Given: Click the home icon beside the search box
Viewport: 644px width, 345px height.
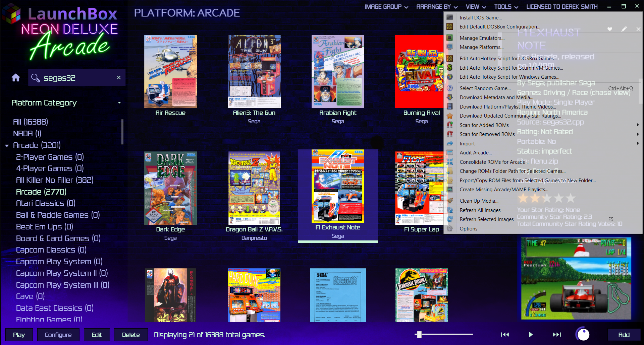Looking at the screenshot, I should (16, 78).
